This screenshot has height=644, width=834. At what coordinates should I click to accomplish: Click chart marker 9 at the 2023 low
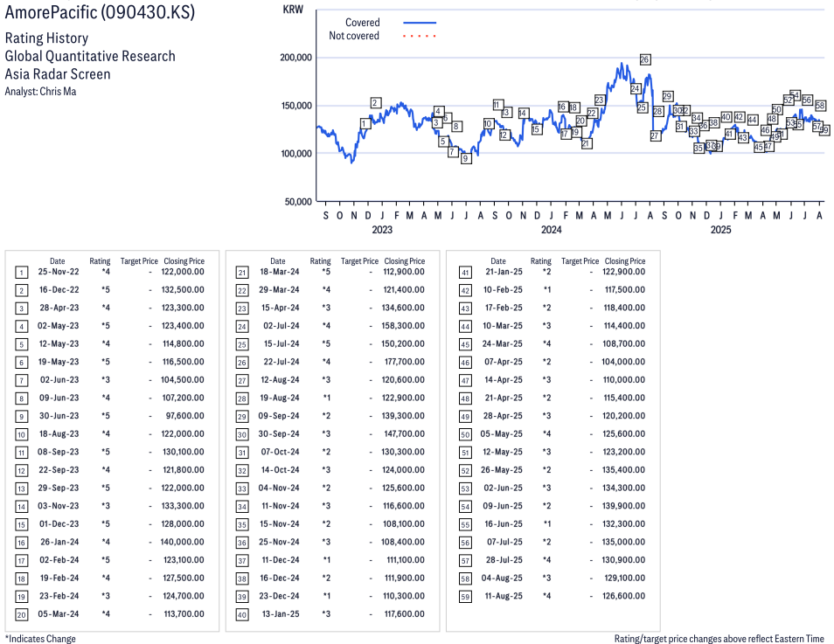pyautogui.click(x=466, y=158)
